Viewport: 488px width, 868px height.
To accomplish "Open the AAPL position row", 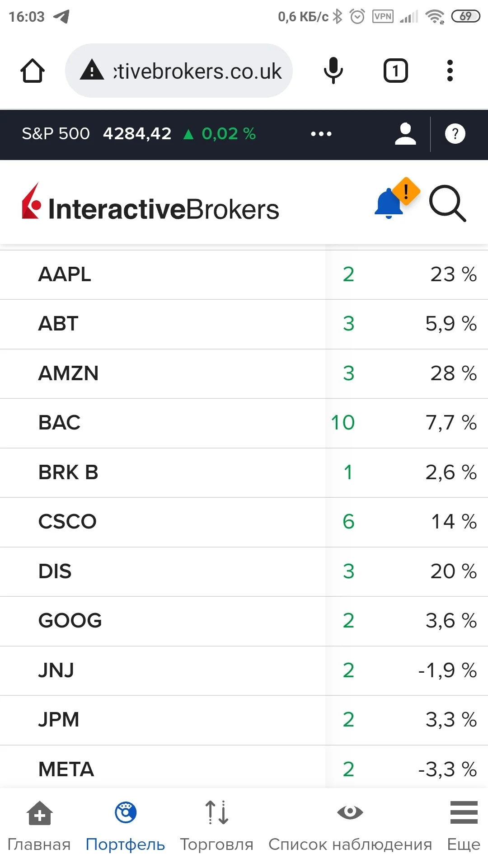I will (244, 274).
